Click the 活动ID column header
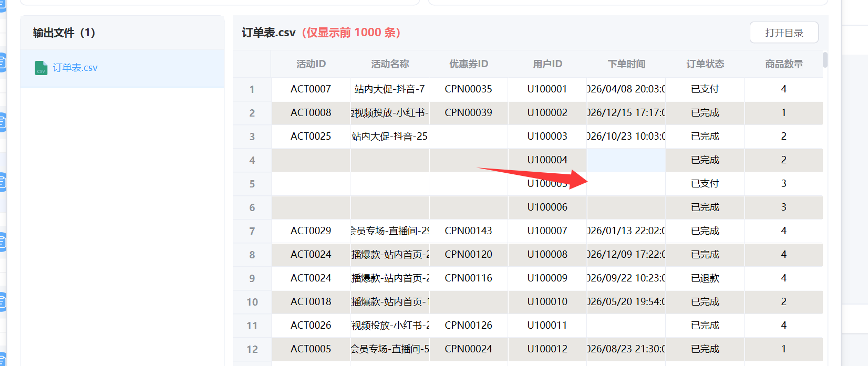 click(311, 64)
